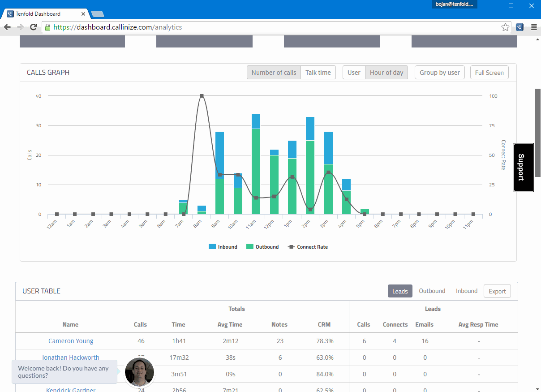Enable Group by user on the graph
Screen dimensions: 541x392
point(439,72)
